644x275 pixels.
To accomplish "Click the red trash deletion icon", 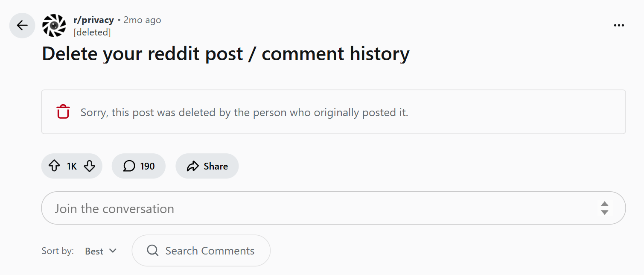I will tap(63, 112).
